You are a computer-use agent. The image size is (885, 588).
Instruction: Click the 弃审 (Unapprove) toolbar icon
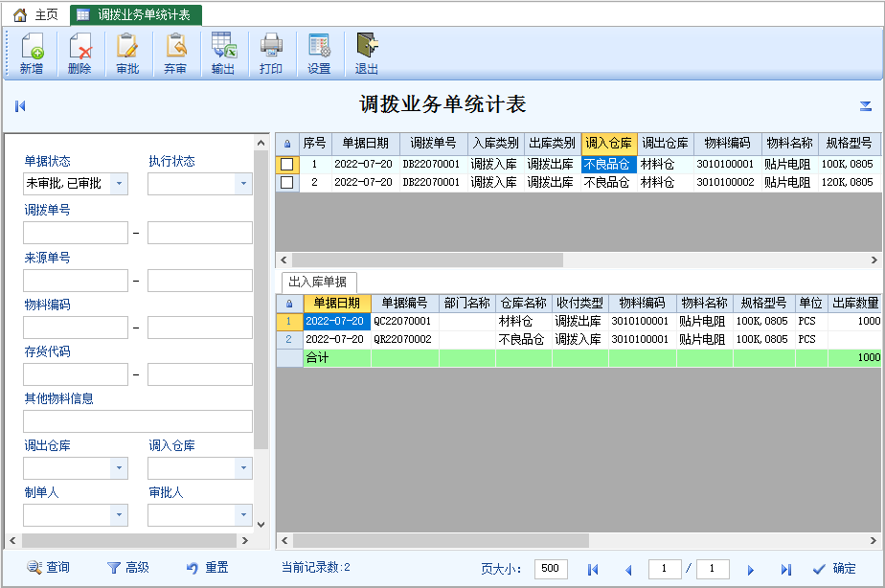point(175,54)
